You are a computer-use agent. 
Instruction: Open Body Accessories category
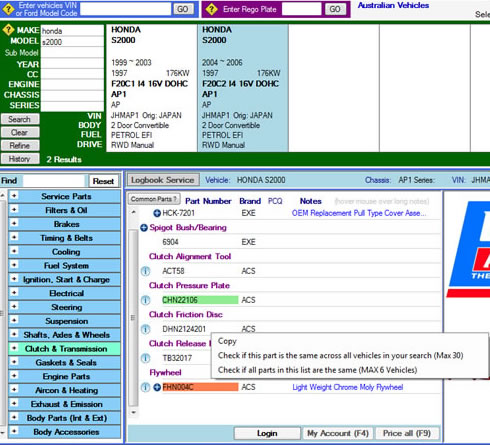[64, 432]
